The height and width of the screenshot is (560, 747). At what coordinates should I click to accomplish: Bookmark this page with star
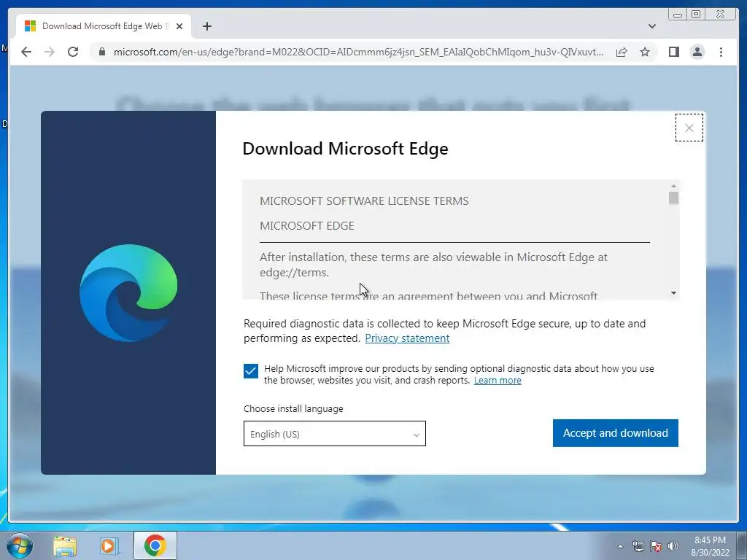click(x=645, y=52)
